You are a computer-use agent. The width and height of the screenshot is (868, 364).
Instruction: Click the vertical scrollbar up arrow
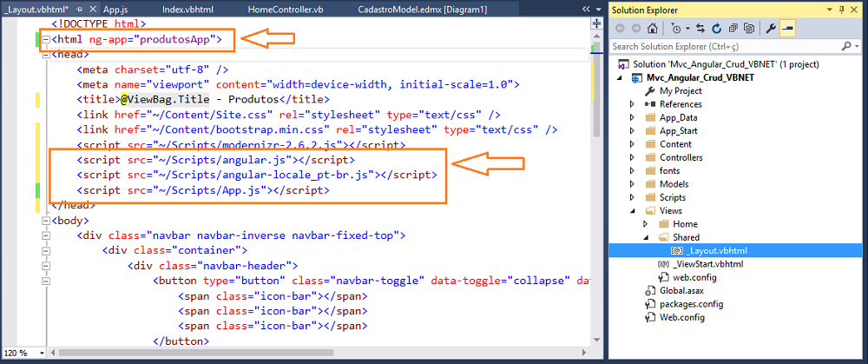[x=597, y=35]
